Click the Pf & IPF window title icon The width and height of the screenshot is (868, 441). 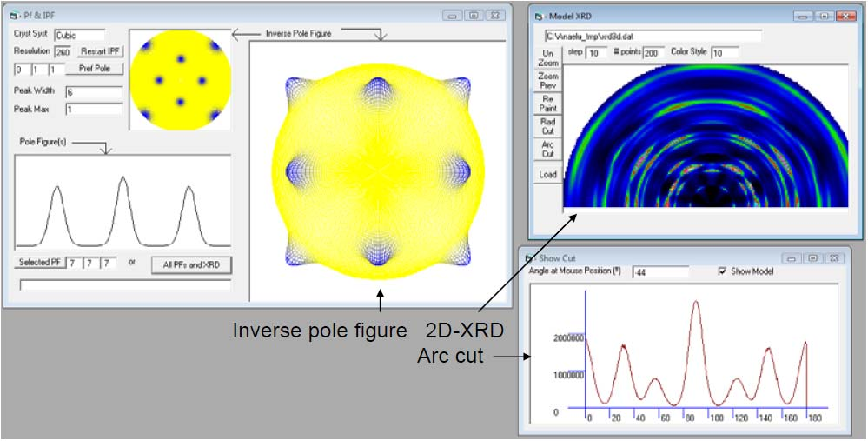(x=14, y=16)
